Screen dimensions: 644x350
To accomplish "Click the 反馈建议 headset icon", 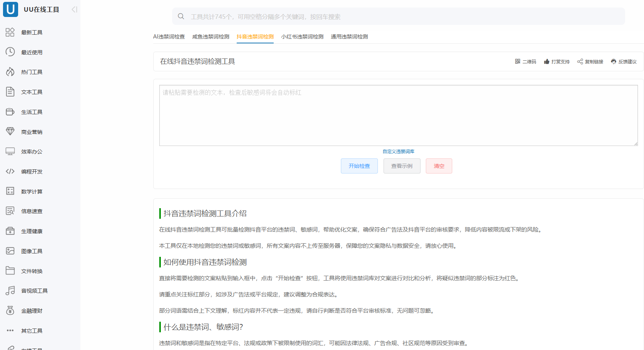I will [613, 61].
